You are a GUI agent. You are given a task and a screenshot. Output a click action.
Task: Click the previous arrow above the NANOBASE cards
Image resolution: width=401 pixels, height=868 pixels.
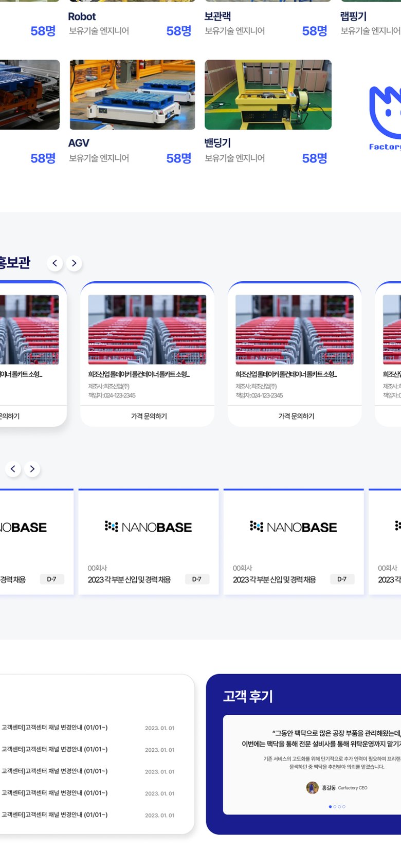(13, 469)
